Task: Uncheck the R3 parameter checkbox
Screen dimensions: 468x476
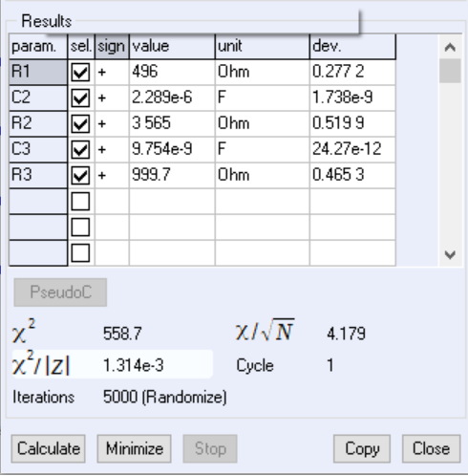Action: (x=80, y=175)
